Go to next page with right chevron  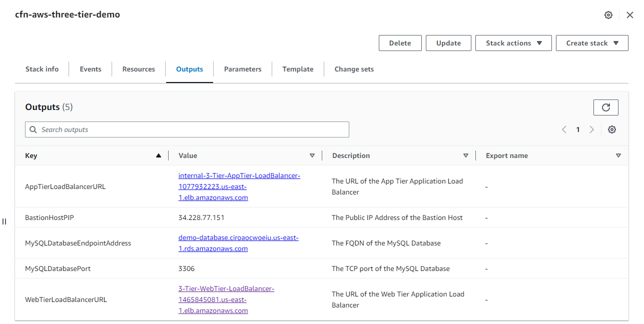click(x=591, y=129)
